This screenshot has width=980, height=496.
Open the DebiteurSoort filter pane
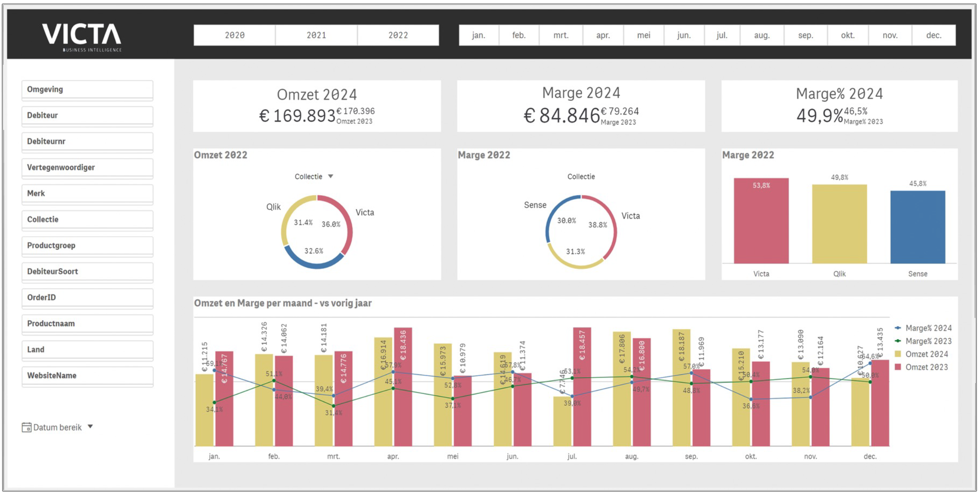click(87, 272)
